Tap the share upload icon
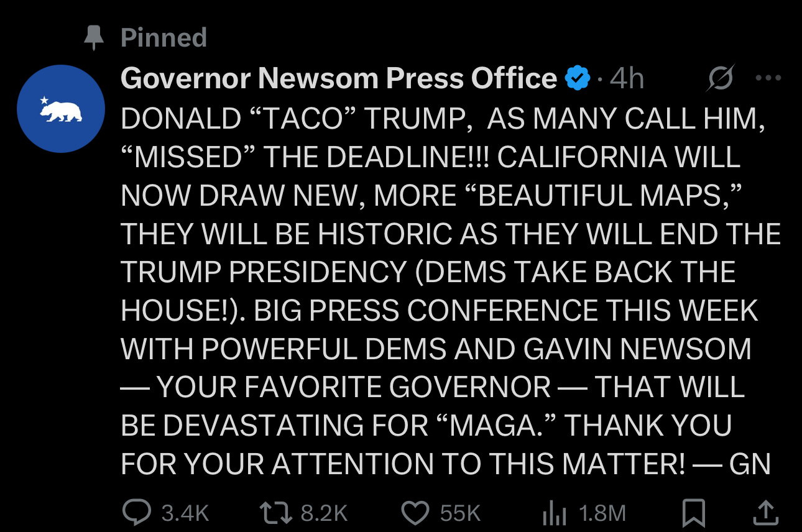This screenshot has width=802, height=532. click(x=764, y=513)
